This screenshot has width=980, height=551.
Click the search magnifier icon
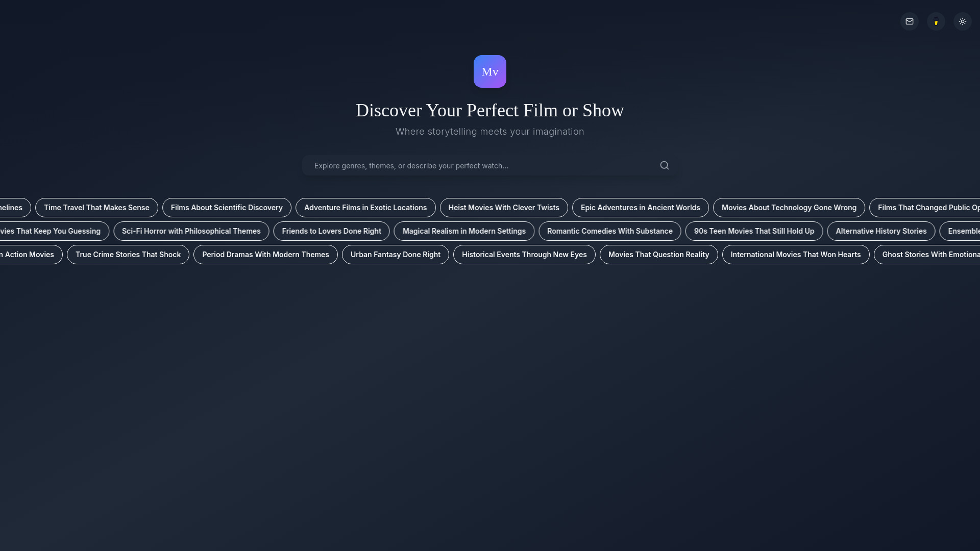[665, 165]
